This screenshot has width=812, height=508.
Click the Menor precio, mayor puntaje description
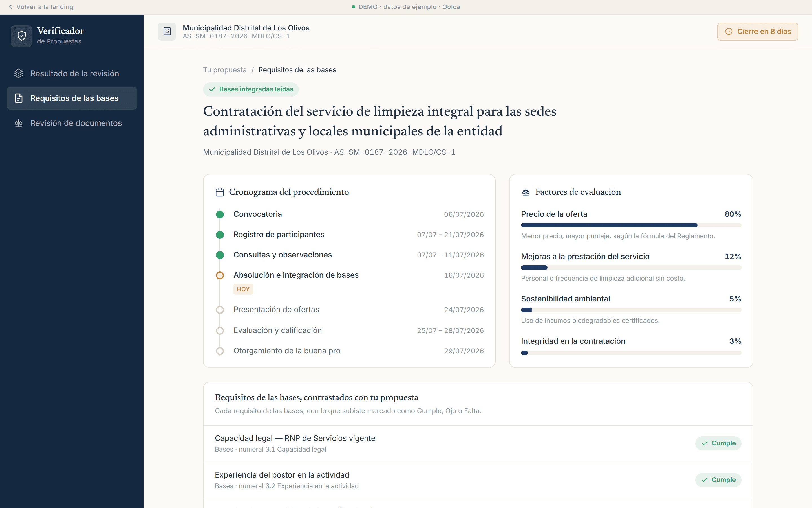click(x=618, y=236)
